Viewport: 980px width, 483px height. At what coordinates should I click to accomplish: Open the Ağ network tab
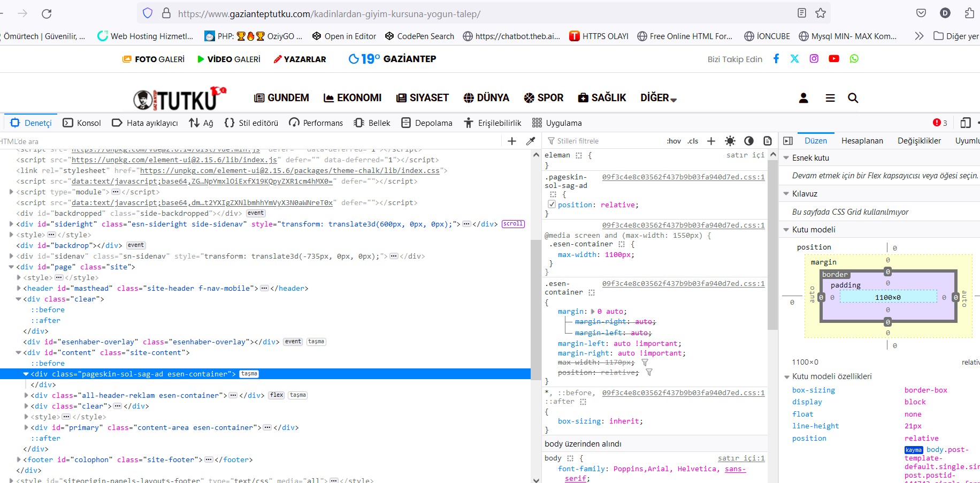[x=201, y=123]
